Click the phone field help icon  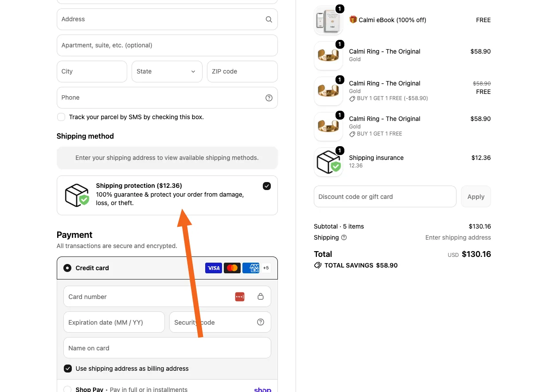[x=269, y=98]
